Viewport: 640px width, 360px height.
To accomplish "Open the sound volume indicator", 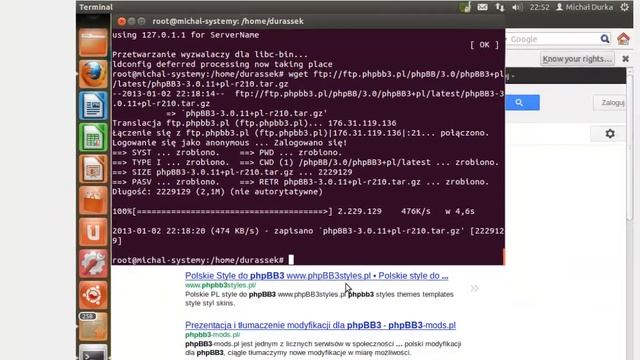I will 517,7.
